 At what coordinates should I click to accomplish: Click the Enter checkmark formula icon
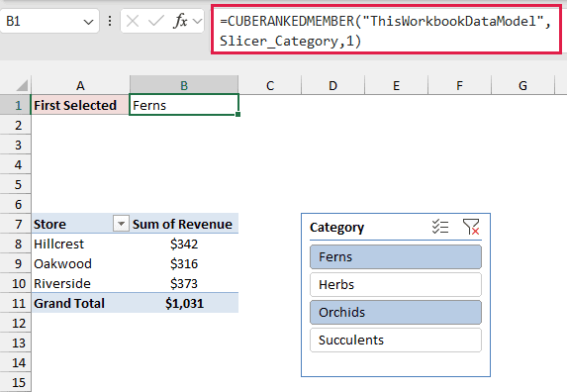(x=156, y=22)
